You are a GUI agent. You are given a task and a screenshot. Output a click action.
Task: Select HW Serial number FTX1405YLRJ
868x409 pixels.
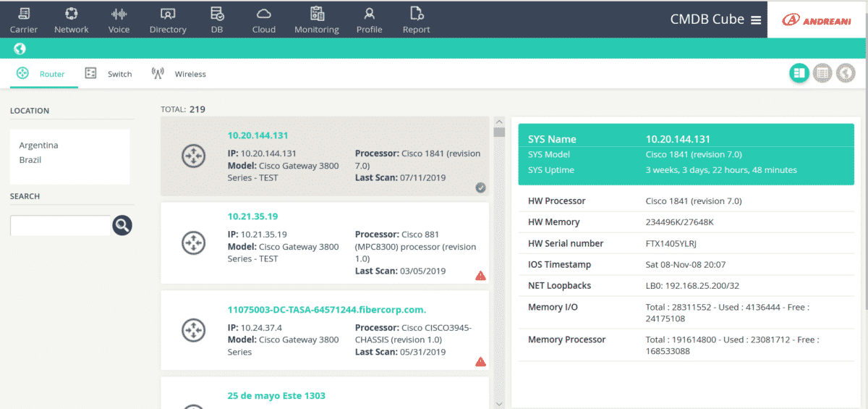(x=671, y=244)
